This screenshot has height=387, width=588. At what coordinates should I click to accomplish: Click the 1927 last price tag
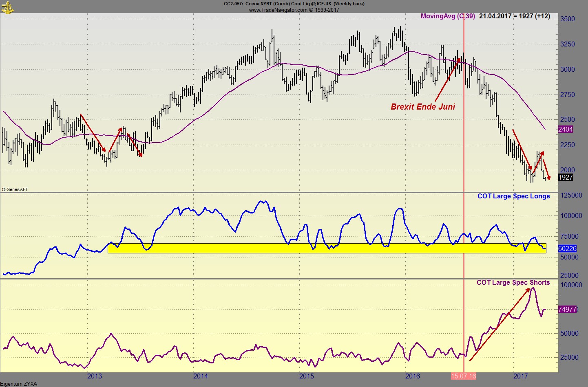[565, 177]
